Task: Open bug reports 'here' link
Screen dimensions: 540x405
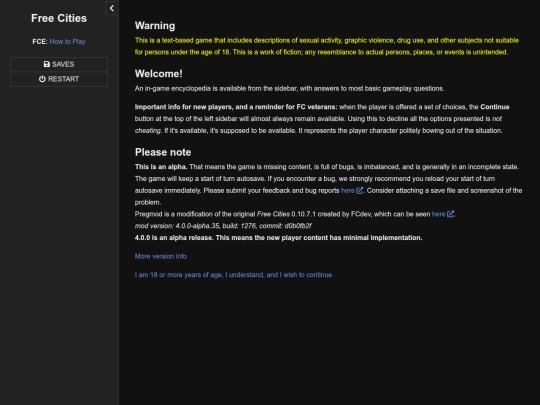Action: coord(347,191)
